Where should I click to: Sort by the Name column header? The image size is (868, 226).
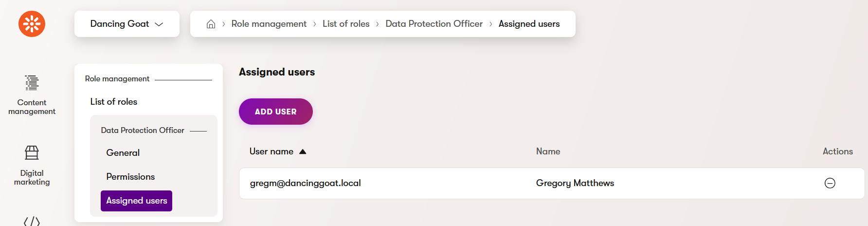548,151
